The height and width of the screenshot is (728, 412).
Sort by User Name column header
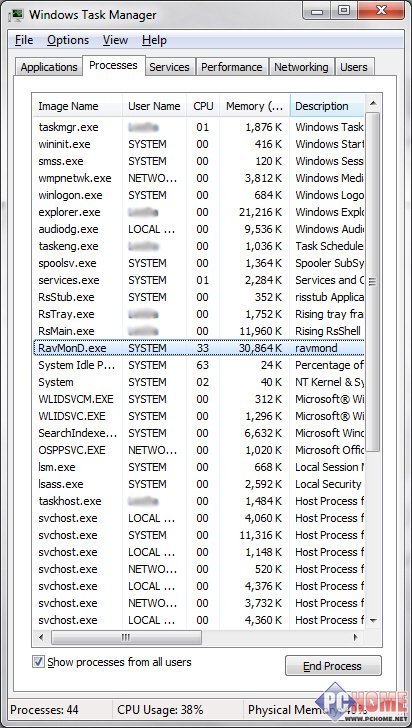pyautogui.click(x=155, y=106)
